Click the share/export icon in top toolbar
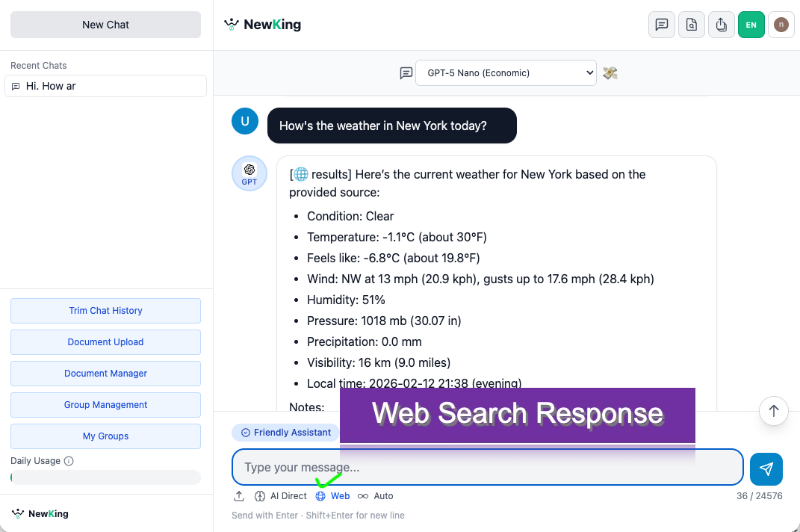800x532 pixels. (721, 25)
